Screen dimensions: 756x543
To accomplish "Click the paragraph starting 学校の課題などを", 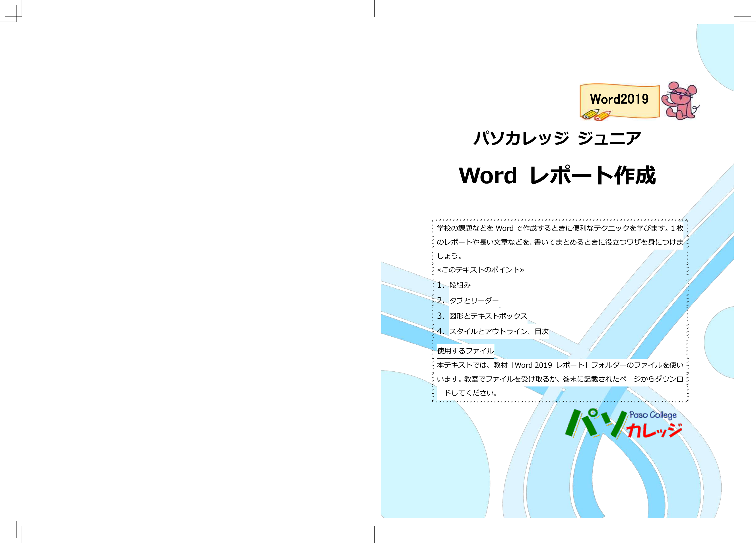I will coord(560,242).
